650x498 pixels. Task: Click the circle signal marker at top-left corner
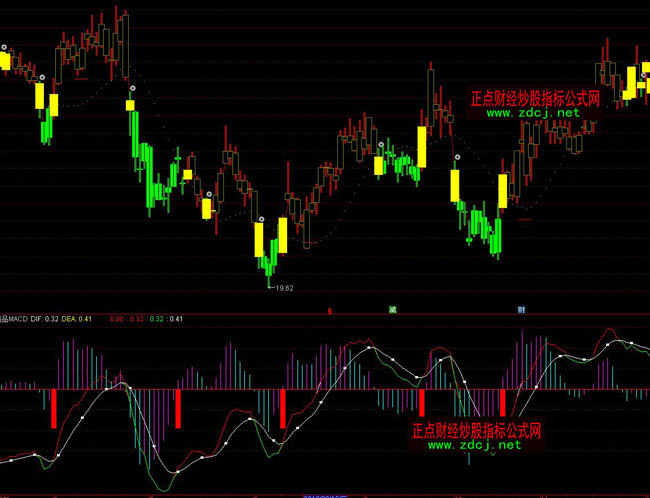(x=4, y=47)
